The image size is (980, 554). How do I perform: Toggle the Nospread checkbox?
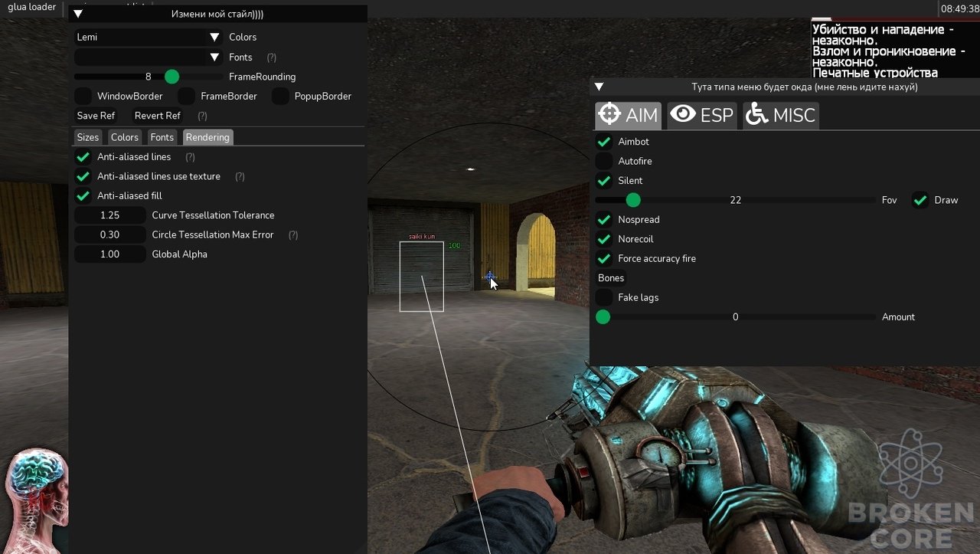click(604, 220)
